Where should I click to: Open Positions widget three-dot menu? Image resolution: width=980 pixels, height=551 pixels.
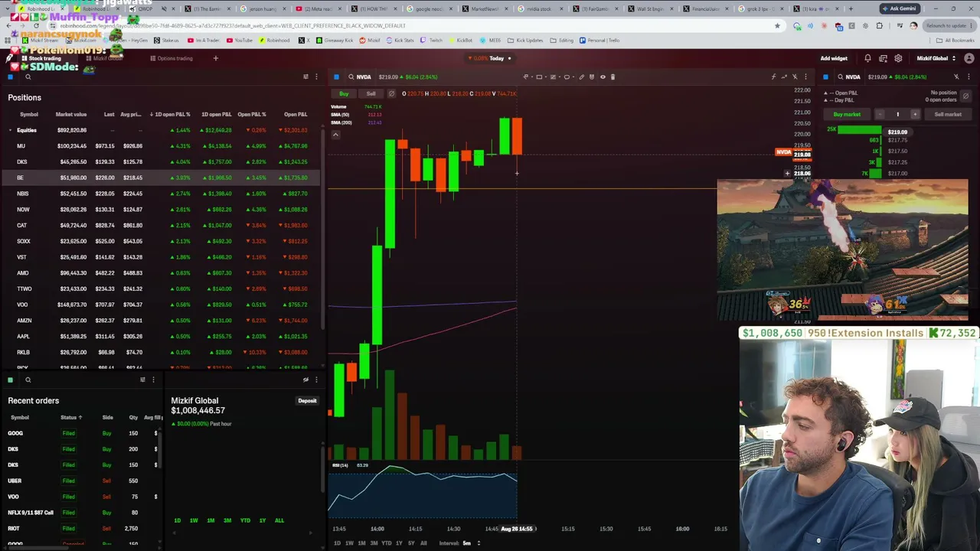pyautogui.click(x=316, y=77)
